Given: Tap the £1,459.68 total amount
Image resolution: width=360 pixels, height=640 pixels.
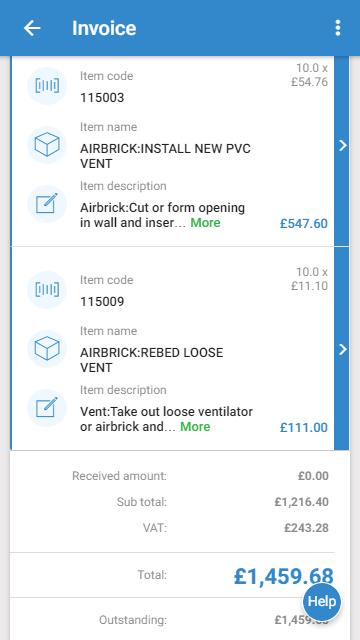Looking at the screenshot, I should [284, 576].
